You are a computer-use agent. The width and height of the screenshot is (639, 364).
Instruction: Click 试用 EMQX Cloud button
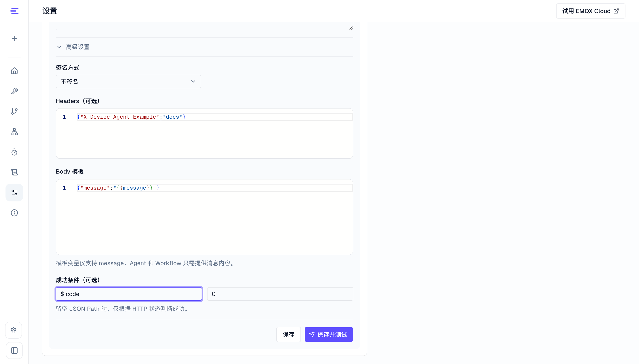590,11
